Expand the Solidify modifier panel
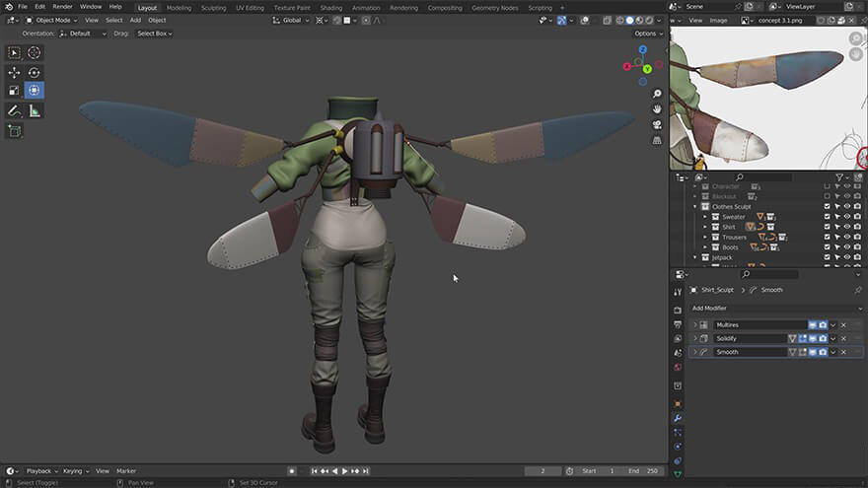This screenshot has width=868, height=488. 695,338
